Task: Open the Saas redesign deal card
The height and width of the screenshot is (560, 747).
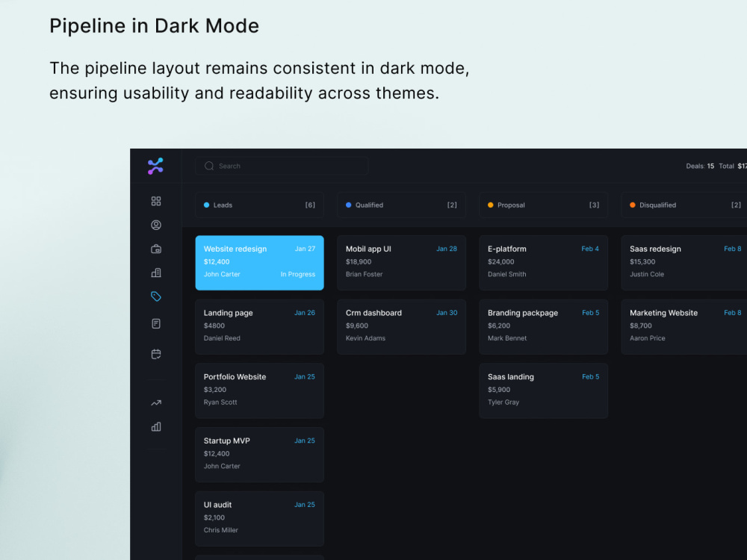Action: pos(684,263)
